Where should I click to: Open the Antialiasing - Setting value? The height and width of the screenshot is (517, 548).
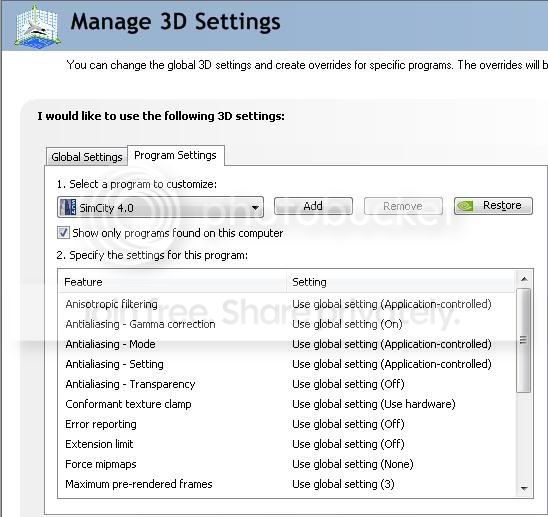tap(392, 364)
